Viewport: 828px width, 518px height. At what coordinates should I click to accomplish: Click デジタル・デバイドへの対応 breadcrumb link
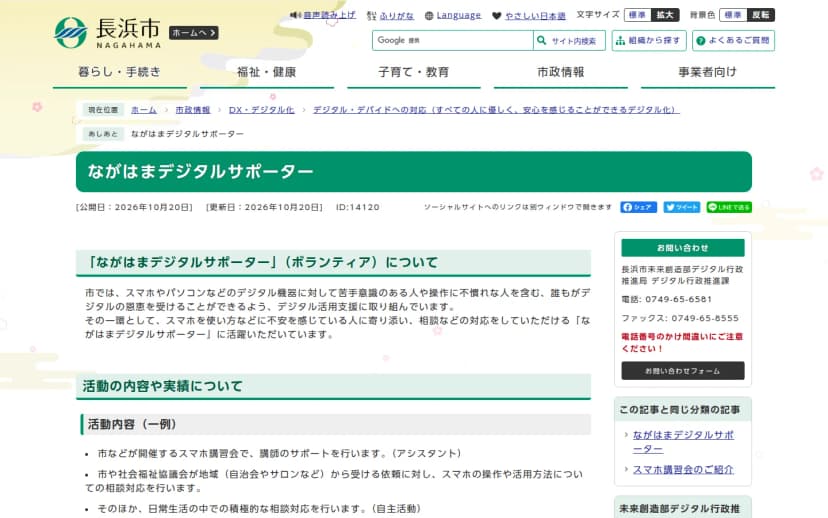[x=496, y=110]
